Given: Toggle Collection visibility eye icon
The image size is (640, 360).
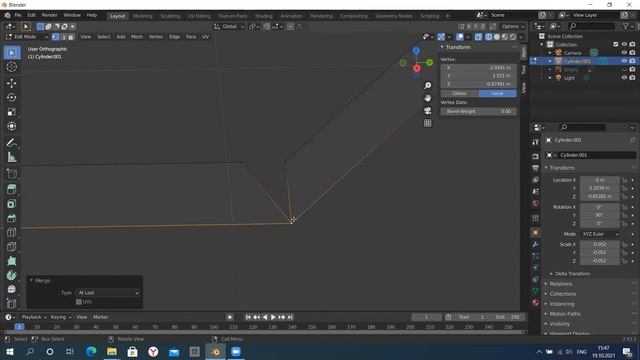Looking at the screenshot, I should tap(624, 44).
